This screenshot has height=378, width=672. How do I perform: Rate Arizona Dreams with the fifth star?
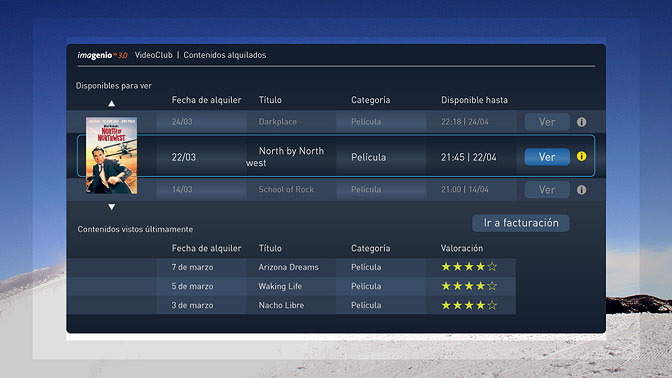click(492, 267)
